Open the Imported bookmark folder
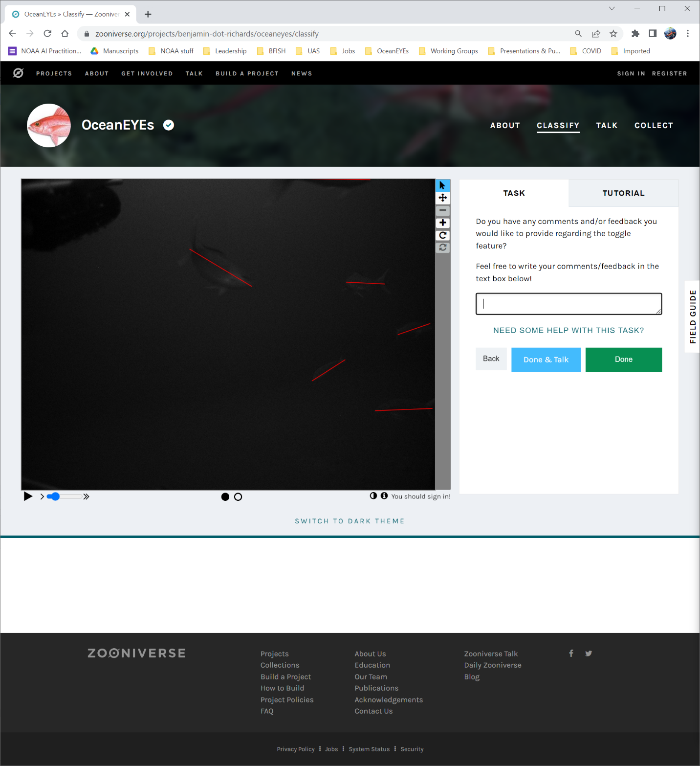Image resolution: width=700 pixels, height=766 pixels. [631, 51]
